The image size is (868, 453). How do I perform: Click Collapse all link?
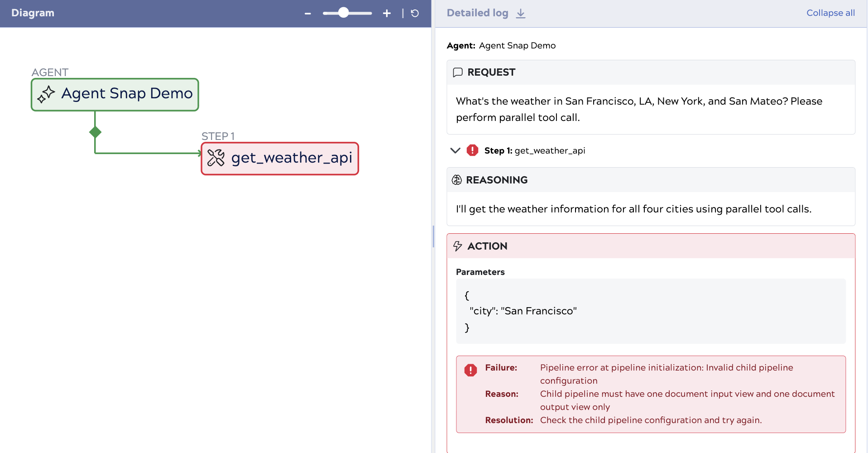click(x=830, y=13)
